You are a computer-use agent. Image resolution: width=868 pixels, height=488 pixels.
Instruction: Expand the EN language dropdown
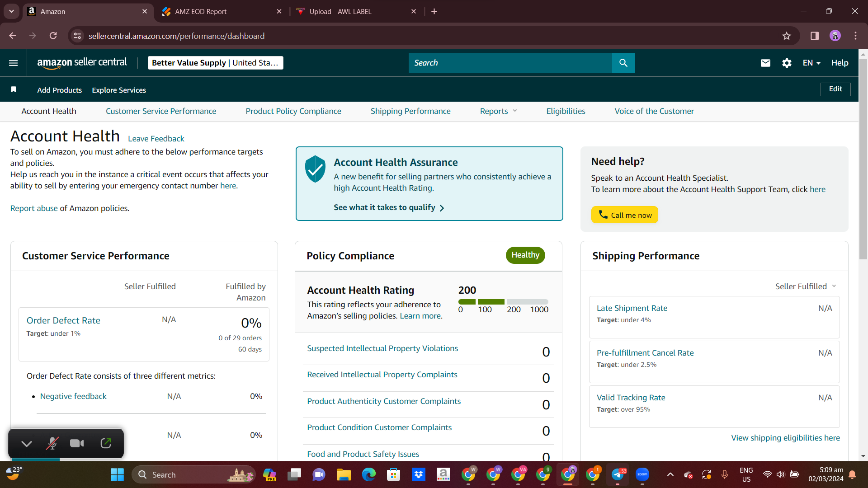point(811,63)
